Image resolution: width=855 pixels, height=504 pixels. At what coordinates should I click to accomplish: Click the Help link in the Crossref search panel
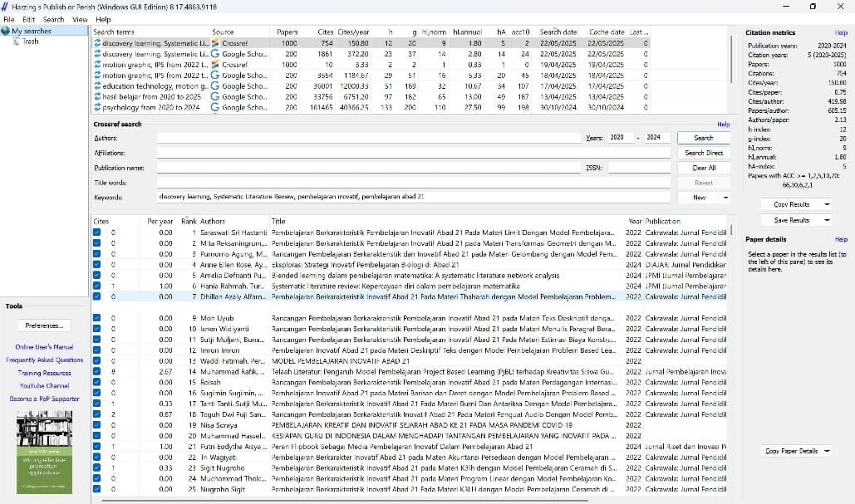pyautogui.click(x=723, y=125)
